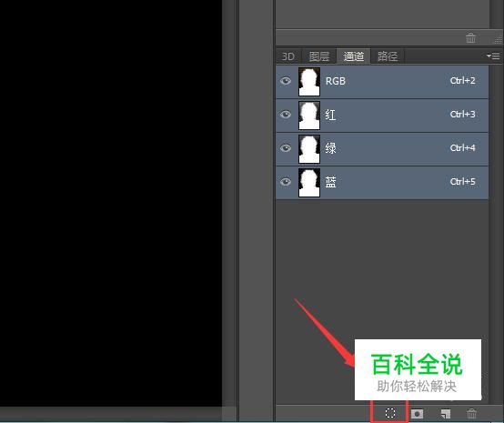Click the Ctrl+5 shortcut label
504x423 pixels.
[462, 181]
